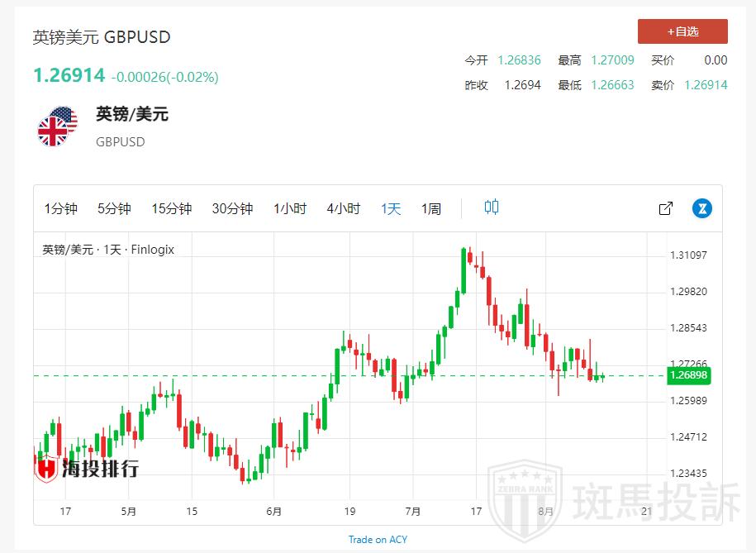Image resolution: width=756 pixels, height=553 pixels.
Task: Choose the 15分钟 chart interval
Action: (171, 208)
